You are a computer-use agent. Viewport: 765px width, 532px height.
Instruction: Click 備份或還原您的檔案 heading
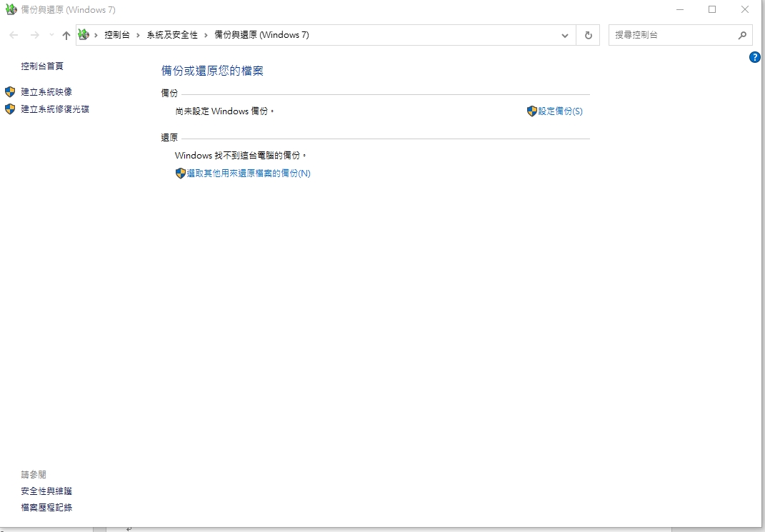(212, 71)
